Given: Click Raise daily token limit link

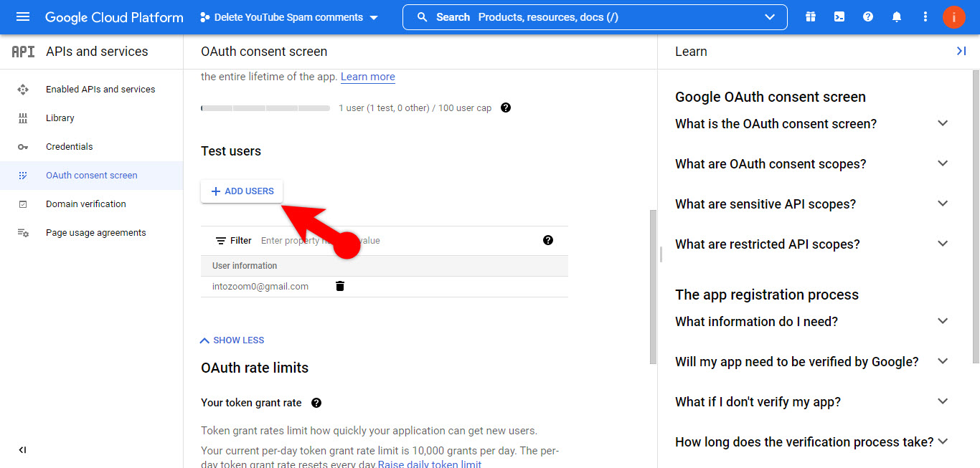Looking at the screenshot, I should point(430,464).
